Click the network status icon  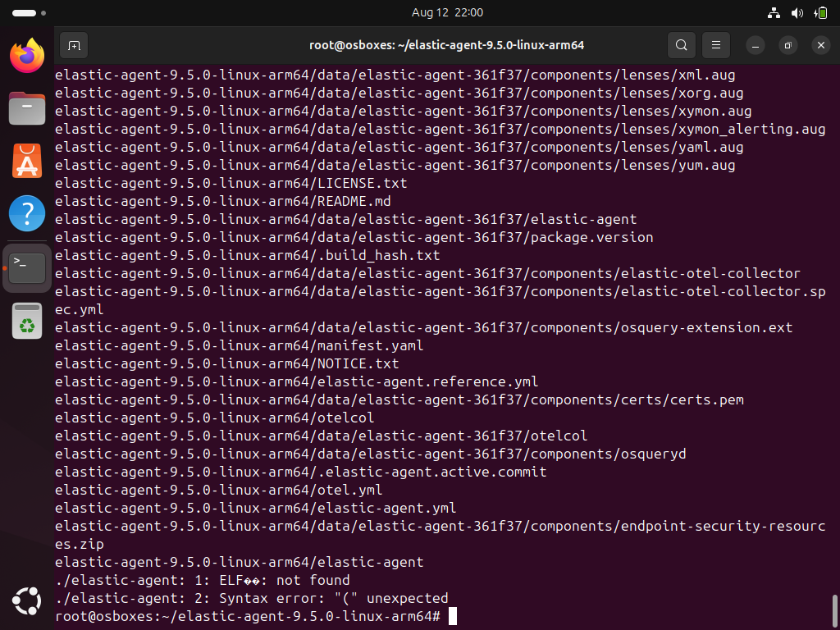point(774,13)
